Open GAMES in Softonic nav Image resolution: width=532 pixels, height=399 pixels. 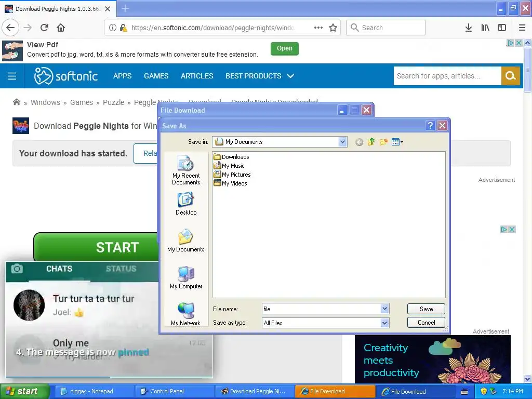click(x=156, y=76)
